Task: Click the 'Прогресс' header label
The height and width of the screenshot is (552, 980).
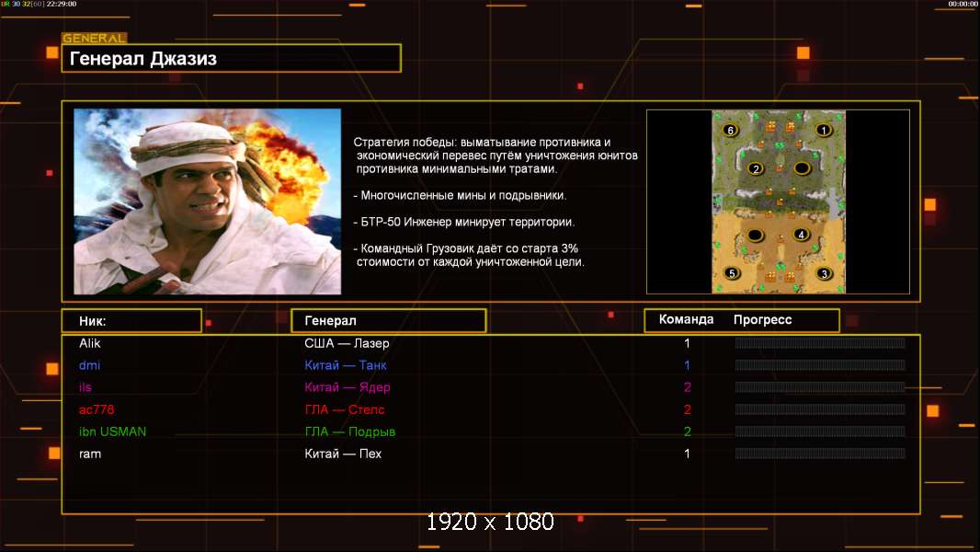Action: point(762,319)
